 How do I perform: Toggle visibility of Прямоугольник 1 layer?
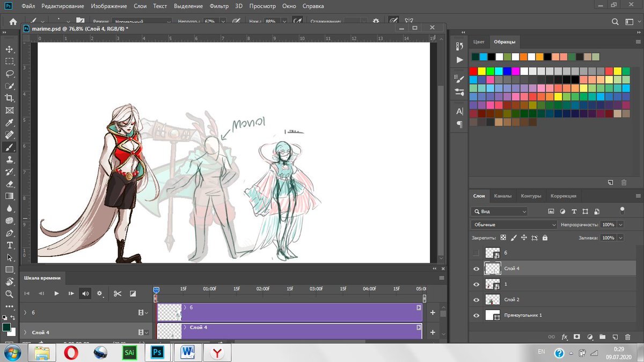tap(476, 315)
